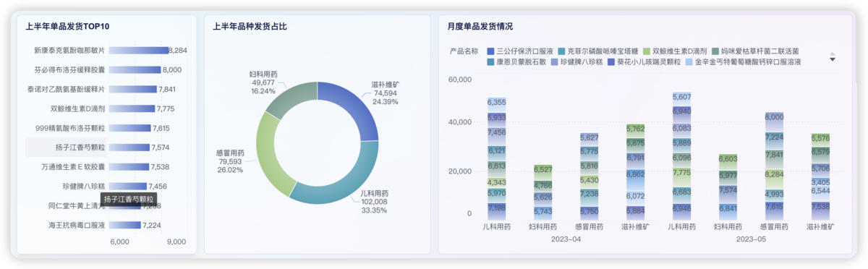Viewport: 868px width, 269px height.
Task: Click the 万通维生素E软胶囊 label
Action: pyautogui.click(x=74, y=166)
